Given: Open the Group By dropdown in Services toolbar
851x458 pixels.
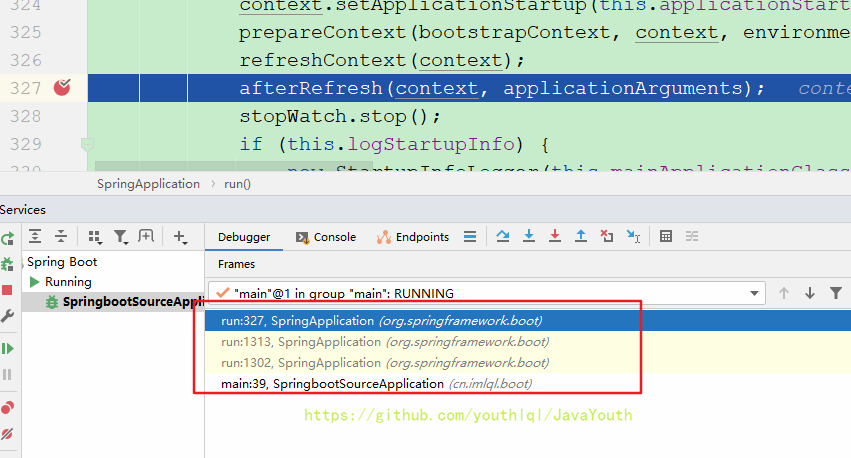Looking at the screenshot, I should [x=96, y=237].
